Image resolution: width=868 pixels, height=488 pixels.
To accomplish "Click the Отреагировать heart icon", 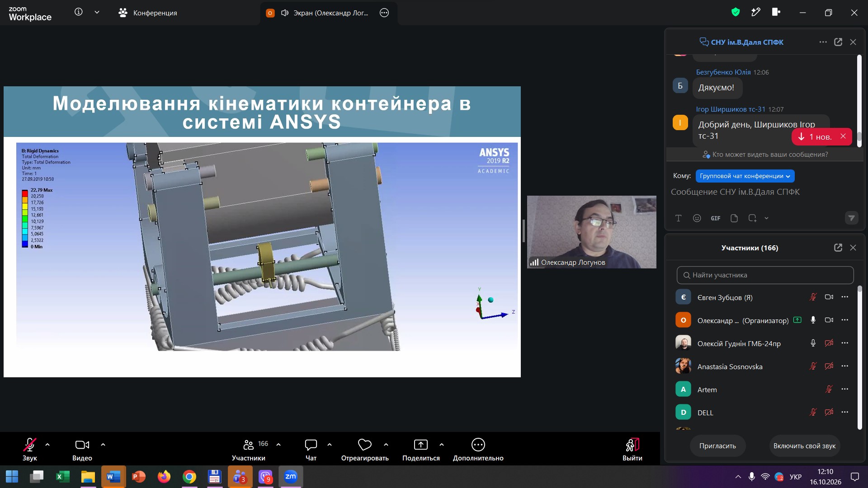I will pyautogui.click(x=364, y=445).
